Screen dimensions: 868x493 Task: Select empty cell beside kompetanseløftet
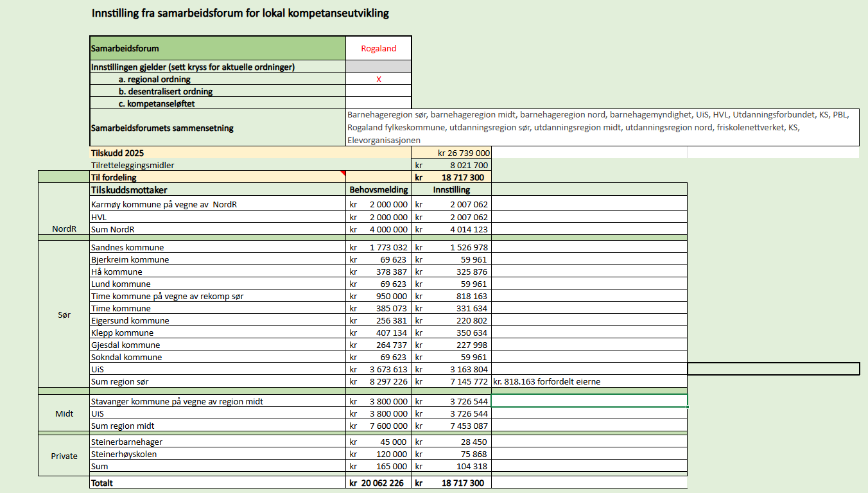click(x=379, y=103)
